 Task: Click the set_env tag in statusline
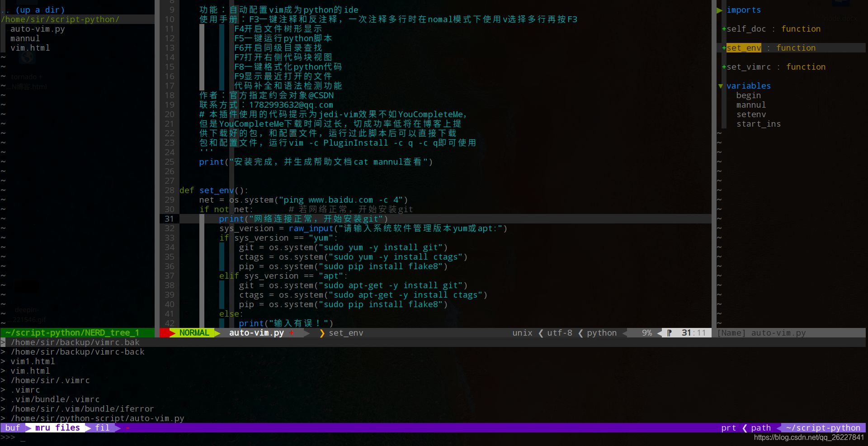click(x=346, y=333)
